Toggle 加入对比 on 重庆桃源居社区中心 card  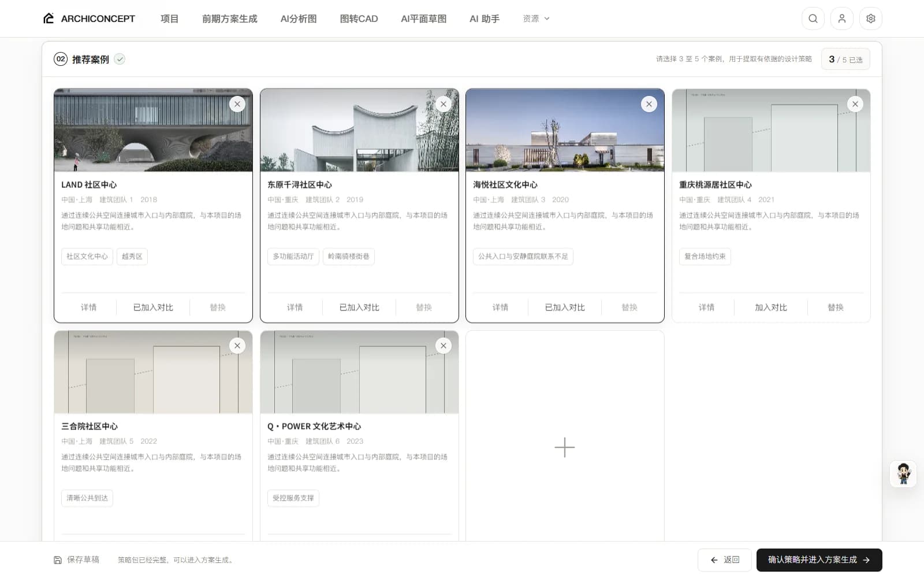tap(771, 307)
